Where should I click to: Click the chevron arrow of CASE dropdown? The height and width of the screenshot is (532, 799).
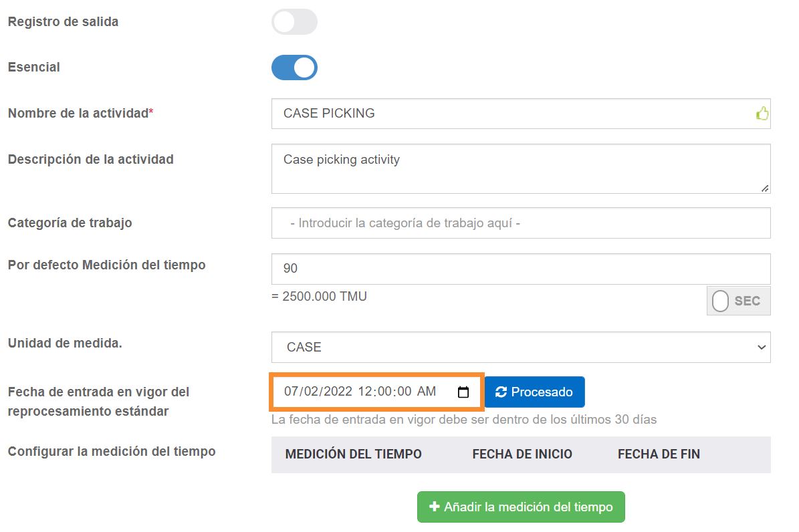(760, 348)
